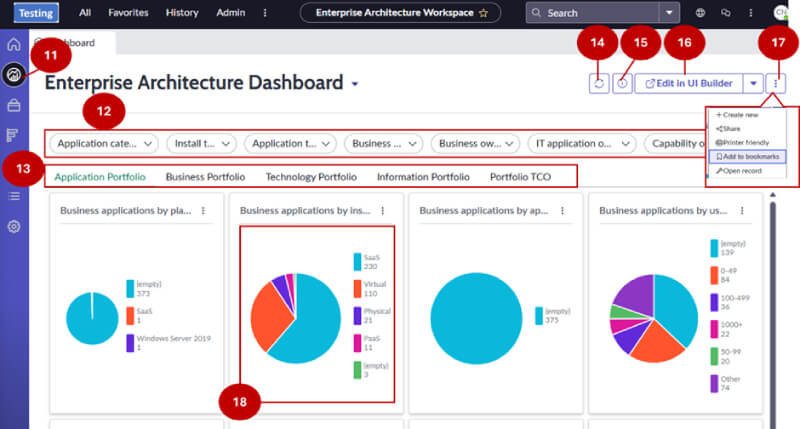800x429 pixels.
Task: Open the chat bubbles icon in the header
Action: (726, 13)
